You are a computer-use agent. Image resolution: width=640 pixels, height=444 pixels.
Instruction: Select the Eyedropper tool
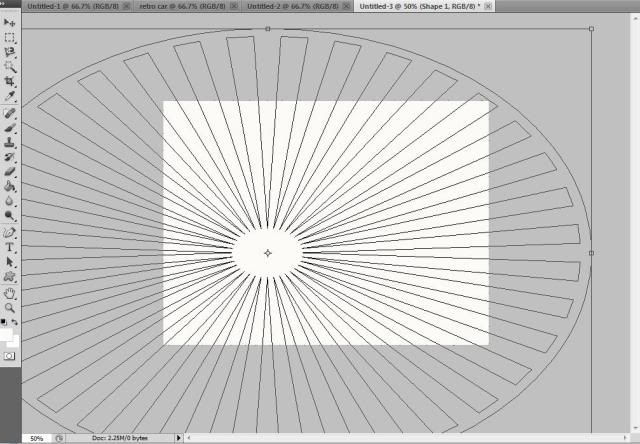coord(9,96)
